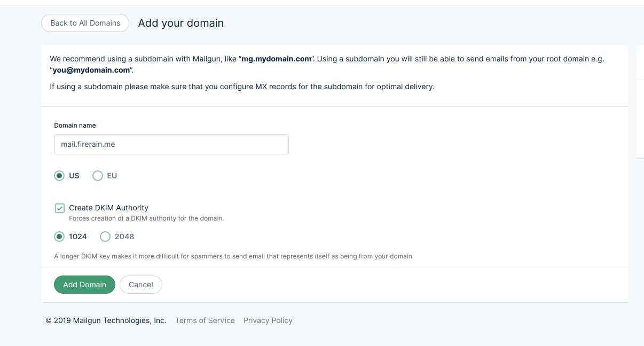The height and width of the screenshot is (346, 644).
Task: Open the Privacy Policy link
Action: [268, 320]
